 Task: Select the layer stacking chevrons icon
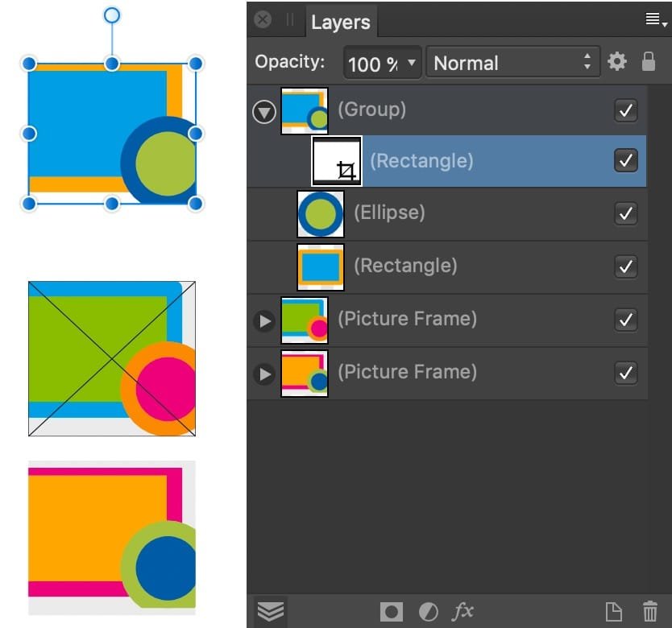coord(270,610)
